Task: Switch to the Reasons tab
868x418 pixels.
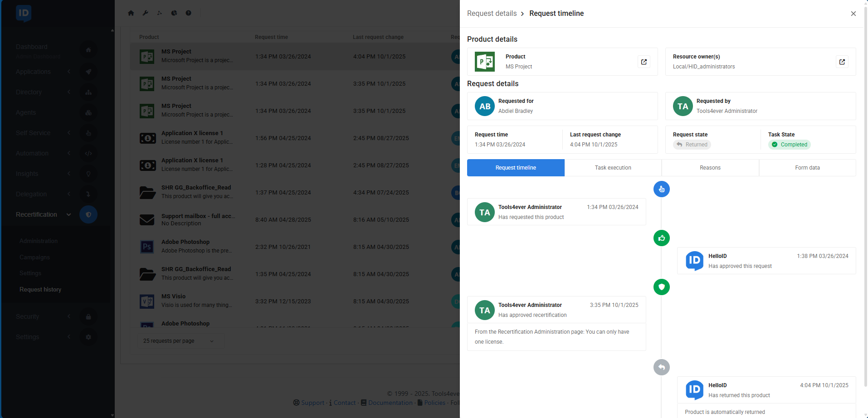Action: click(x=710, y=168)
